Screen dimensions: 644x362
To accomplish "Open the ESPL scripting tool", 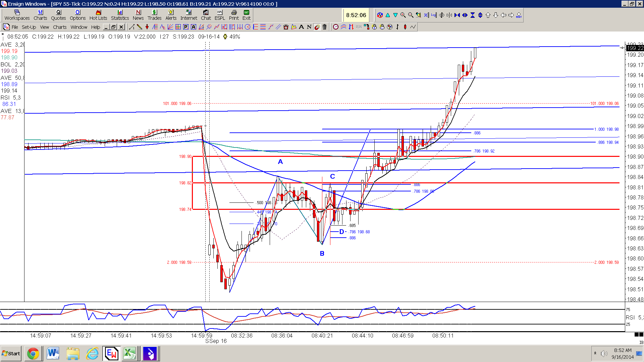I will (220, 15).
